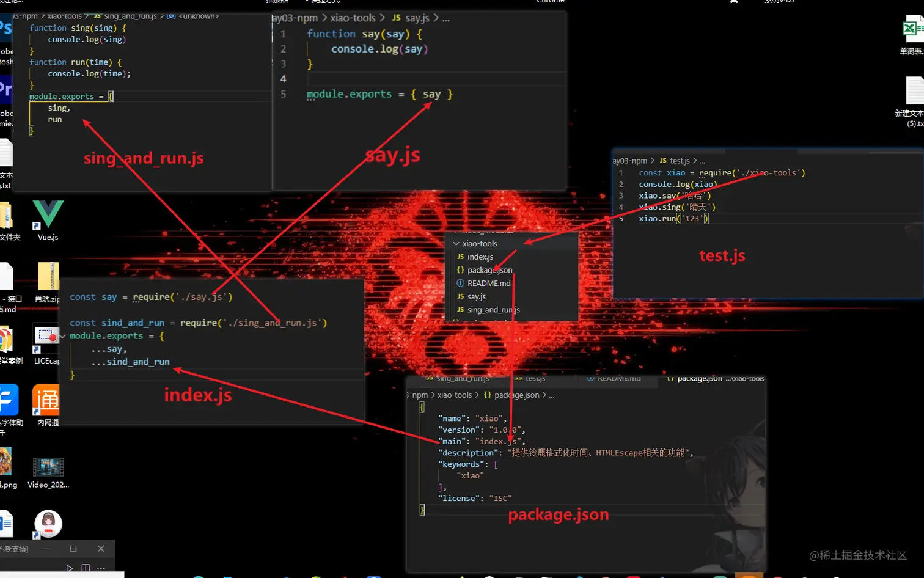Screen dimensions: 924x578
Task: Click the Split Editor icon in bottom-left window
Action: 86,568
